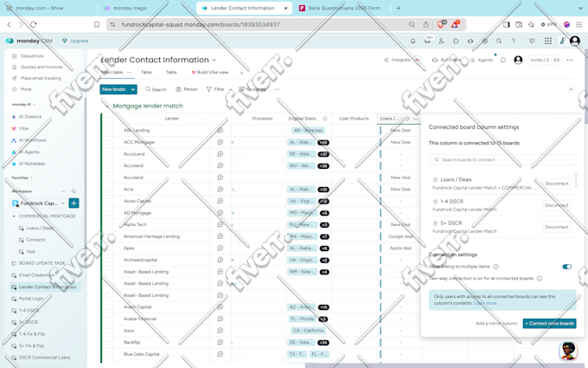
Task: Click Search boards to connect field
Action: click(x=502, y=160)
